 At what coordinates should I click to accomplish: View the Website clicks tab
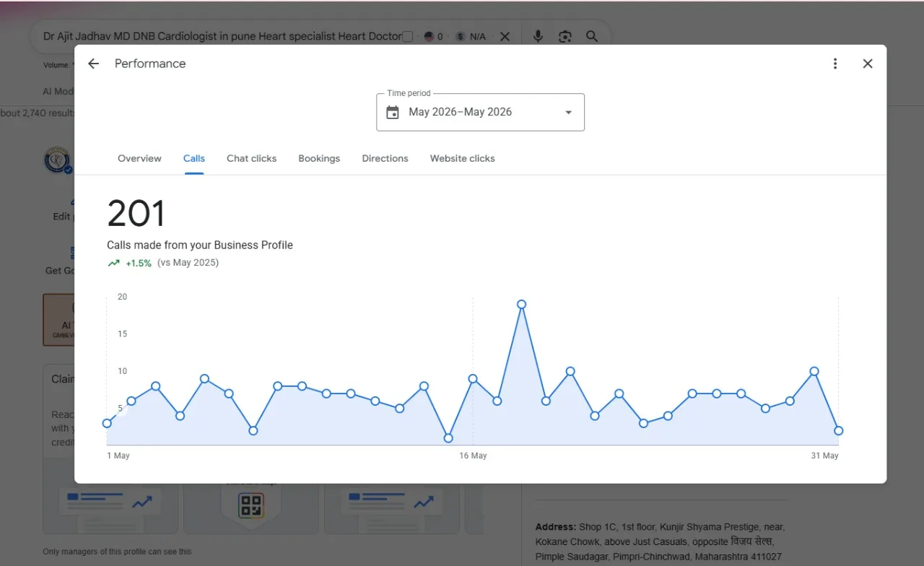462,158
